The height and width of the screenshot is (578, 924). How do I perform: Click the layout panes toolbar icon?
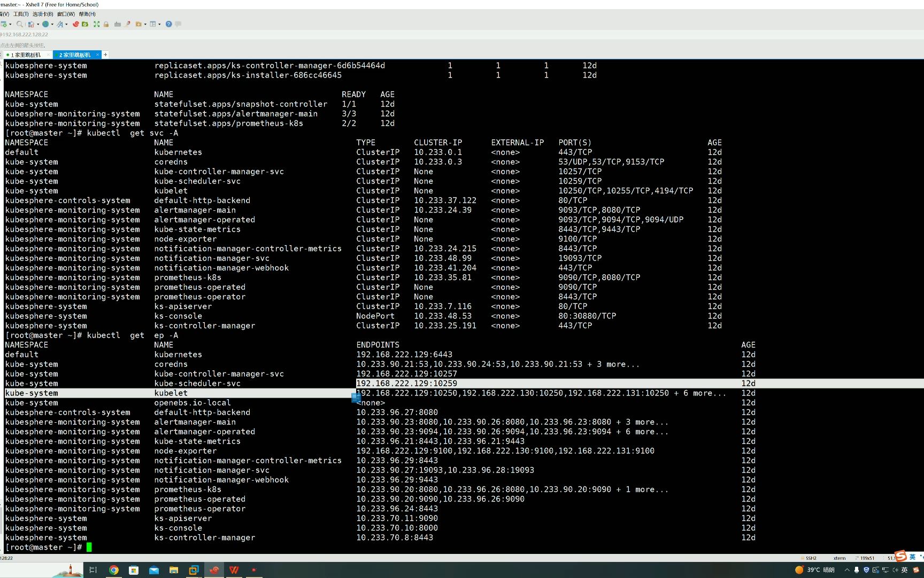(153, 24)
